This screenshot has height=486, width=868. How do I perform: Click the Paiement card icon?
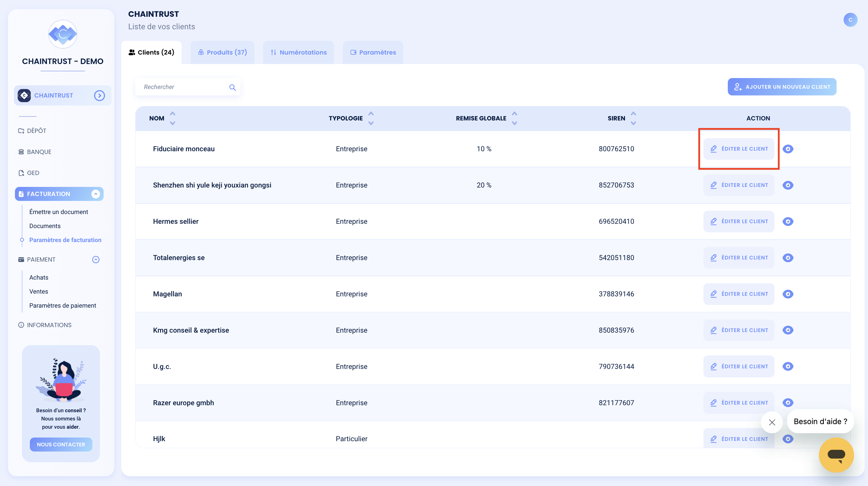pos(21,259)
